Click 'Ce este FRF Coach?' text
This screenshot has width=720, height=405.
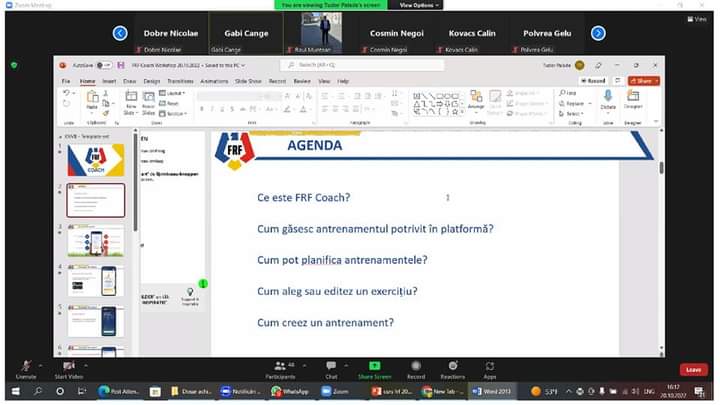point(304,197)
